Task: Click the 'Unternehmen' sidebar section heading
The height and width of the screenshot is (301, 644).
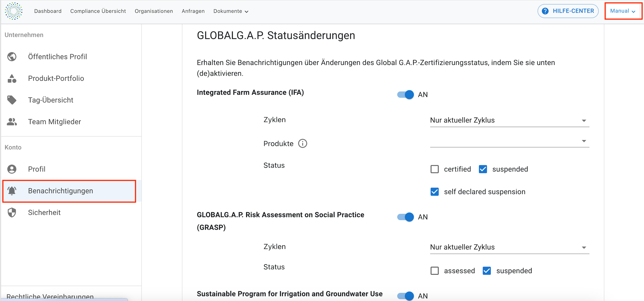Action: click(24, 35)
